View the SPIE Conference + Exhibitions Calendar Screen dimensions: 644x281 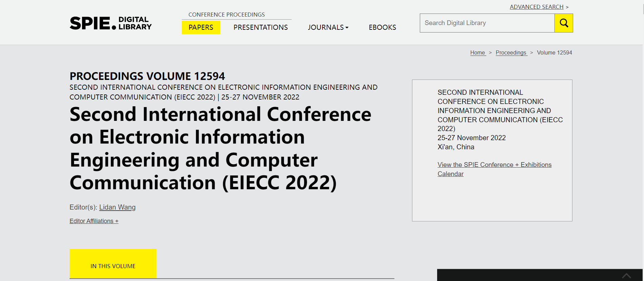click(x=494, y=169)
